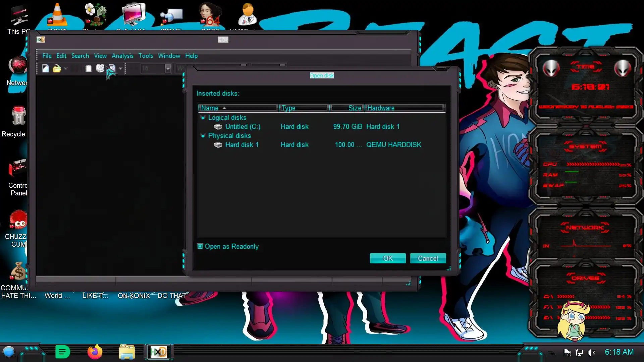Click the Open disk toolbar icon

tap(100, 69)
